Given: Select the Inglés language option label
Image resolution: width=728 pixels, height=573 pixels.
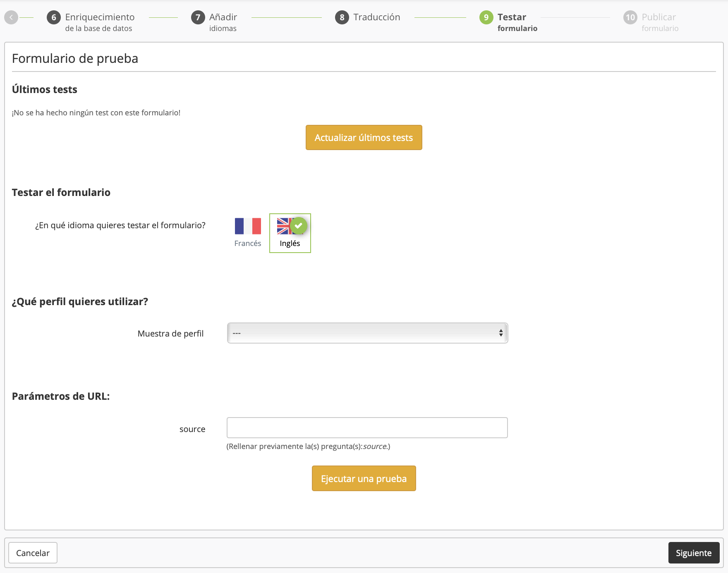Looking at the screenshot, I should pyautogui.click(x=290, y=244).
